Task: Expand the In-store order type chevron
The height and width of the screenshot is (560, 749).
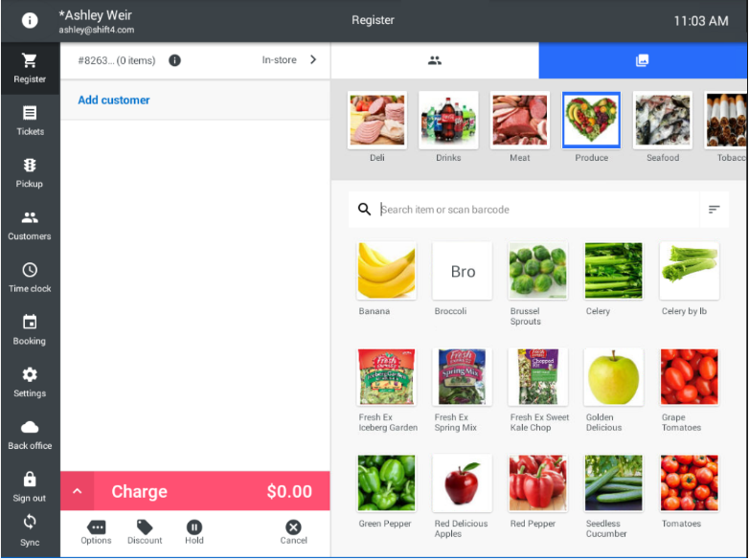Action: (x=313, y=59)
